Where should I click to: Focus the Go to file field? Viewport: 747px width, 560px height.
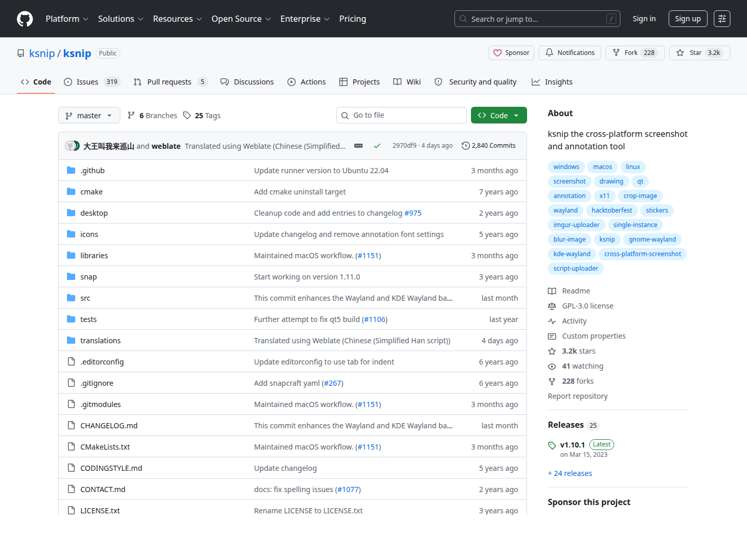tap(402, 115)
